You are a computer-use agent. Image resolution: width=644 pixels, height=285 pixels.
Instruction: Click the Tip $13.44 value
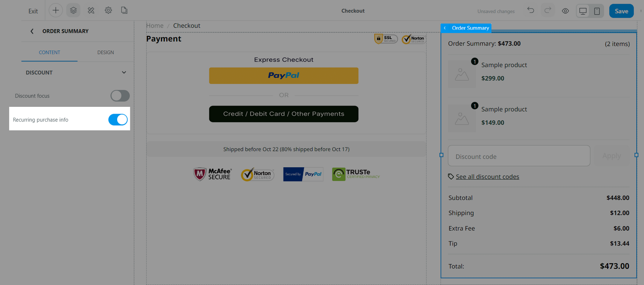pos(619,243)
